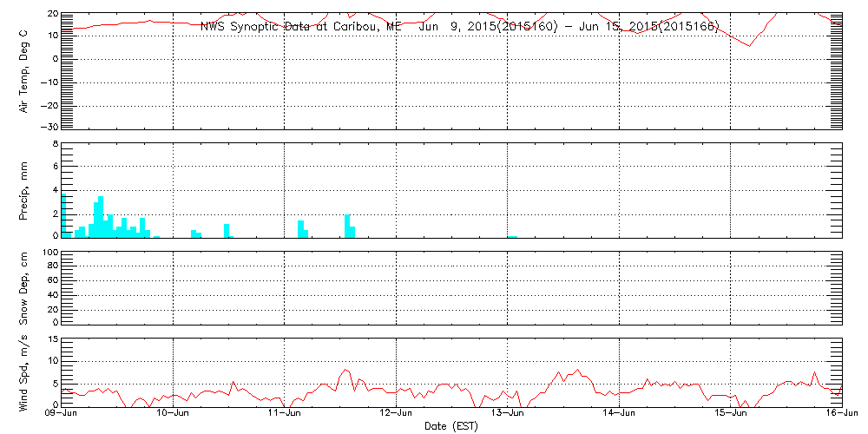
Task: Select the 16-Jun date tick label
Action: click(840, 415)
